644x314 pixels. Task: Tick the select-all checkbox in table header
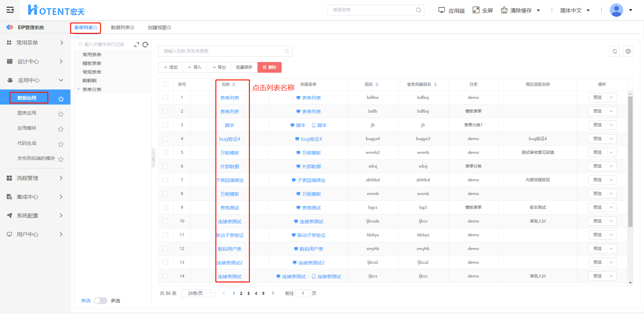pos(166,84)
